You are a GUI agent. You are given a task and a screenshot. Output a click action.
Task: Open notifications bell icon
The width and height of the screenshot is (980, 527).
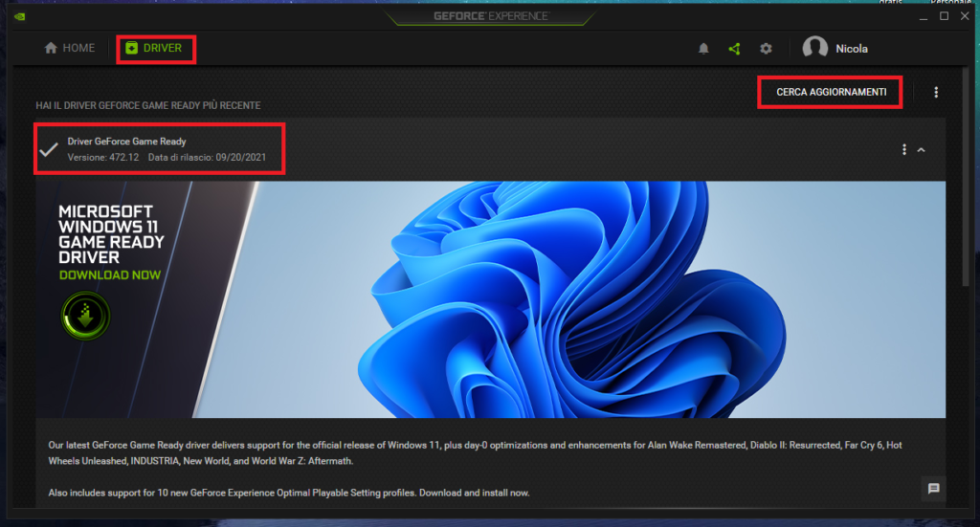(703, 49)
